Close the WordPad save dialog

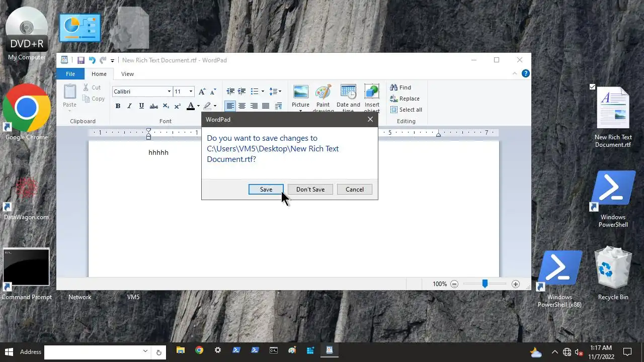tap(370, 119)
